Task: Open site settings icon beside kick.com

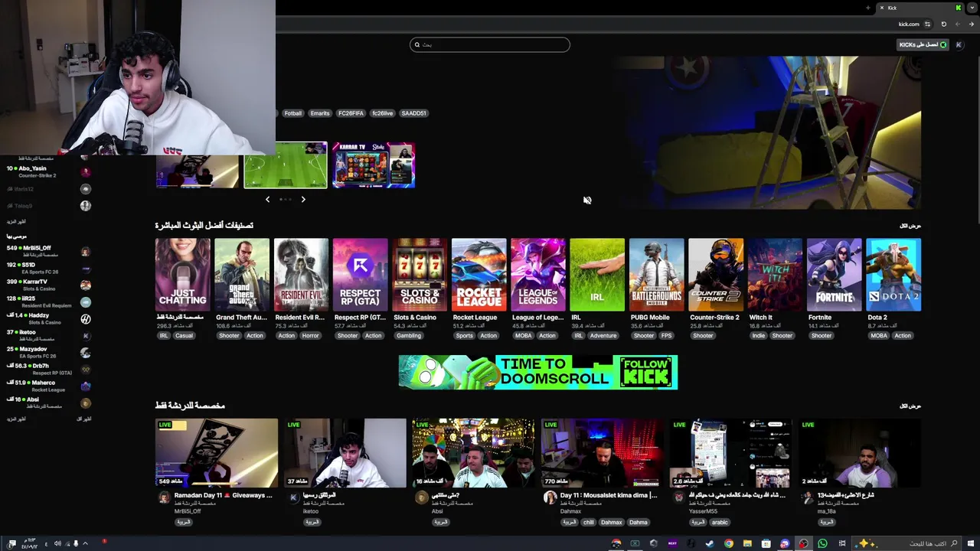Action: pyautogui.click(x=927, y=24)
